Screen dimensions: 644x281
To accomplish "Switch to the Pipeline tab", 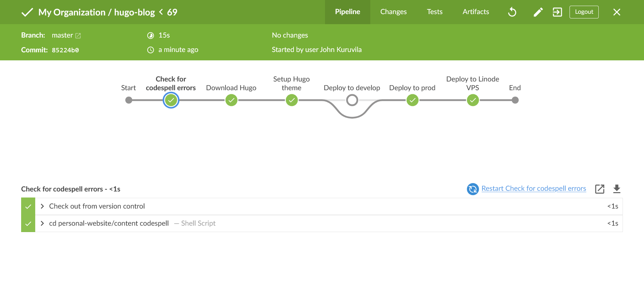I will pos(347,12).
